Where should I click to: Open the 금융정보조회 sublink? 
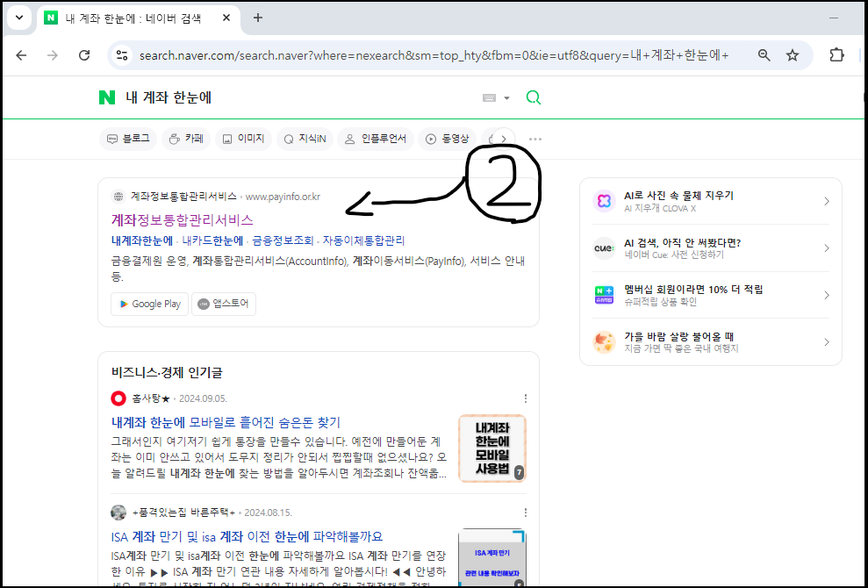click(283, 240)
